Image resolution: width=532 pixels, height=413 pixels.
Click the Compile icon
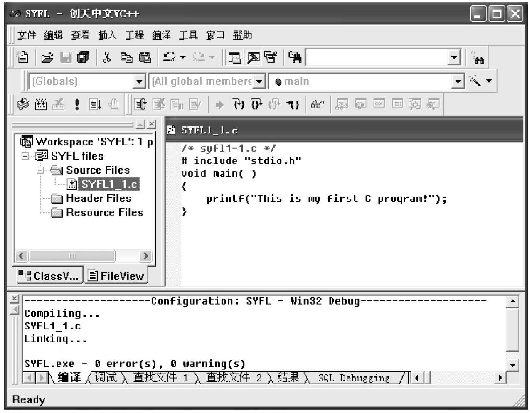click(23, 104)
